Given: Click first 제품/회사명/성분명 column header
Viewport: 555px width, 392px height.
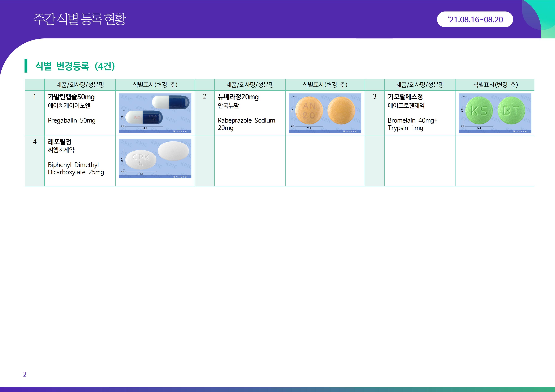Looking at the screenshot, I should click(80, 85).
